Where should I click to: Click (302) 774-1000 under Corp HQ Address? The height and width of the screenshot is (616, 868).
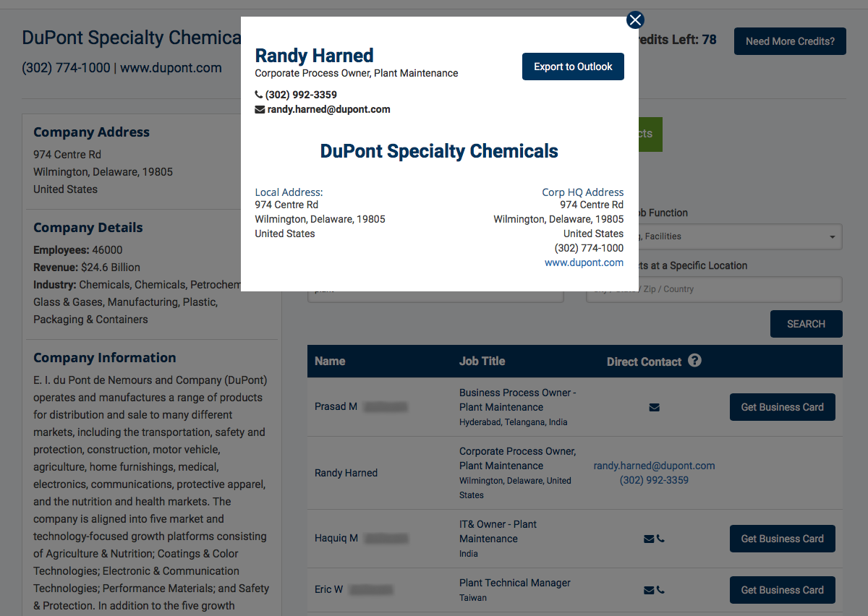[x=589, y=248]
